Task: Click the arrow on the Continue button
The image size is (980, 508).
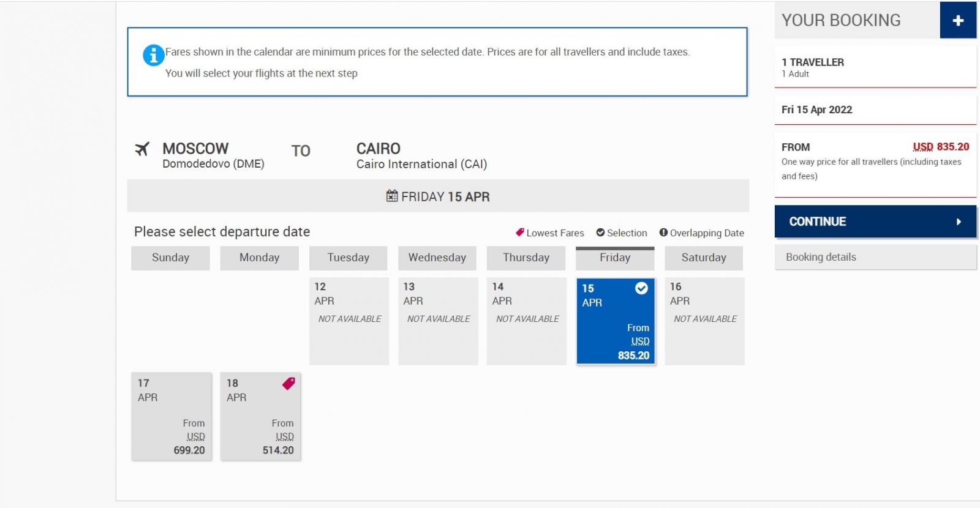Action: click(959, 222)
